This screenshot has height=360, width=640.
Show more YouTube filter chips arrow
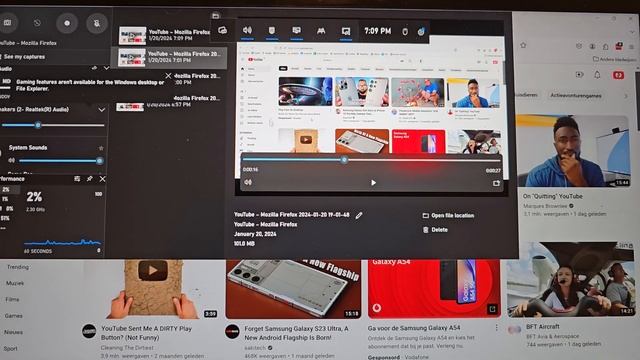coord(626,96)
